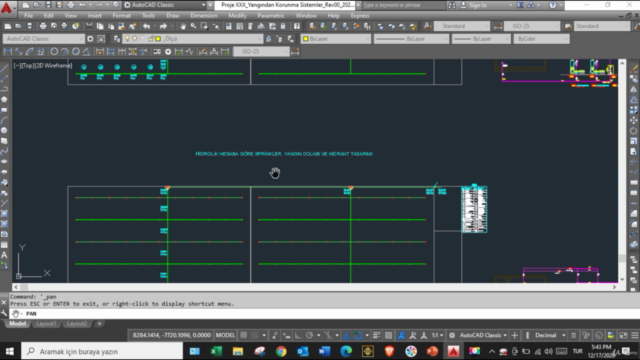Select the Aligned dimension tool
The width and height of the screenshot is (640, 360).
click(18, 51)
